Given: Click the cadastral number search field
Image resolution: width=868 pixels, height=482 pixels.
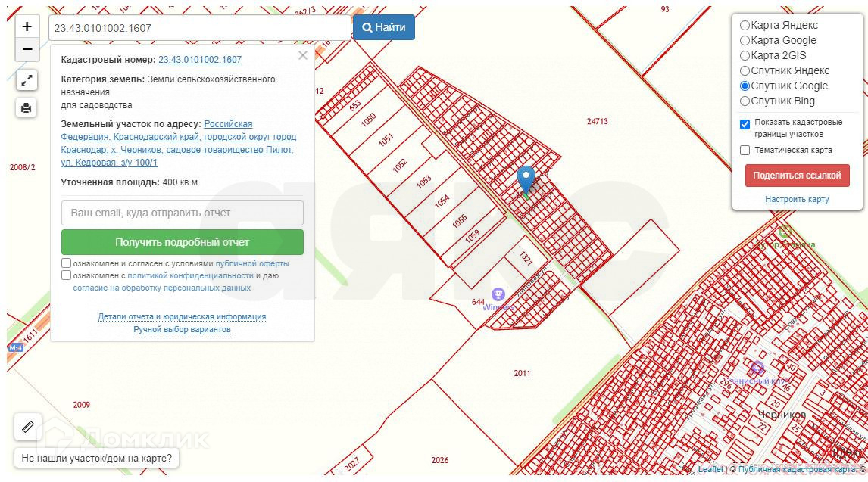Looking at the screenshot, I should point(199,28).
